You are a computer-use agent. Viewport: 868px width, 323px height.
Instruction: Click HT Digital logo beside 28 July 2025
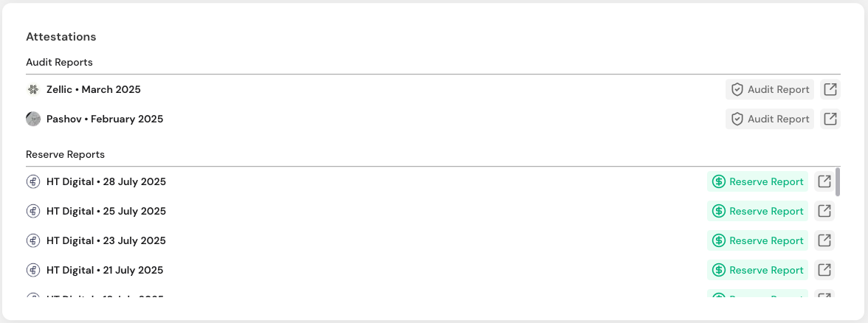(x=33, y=181)
